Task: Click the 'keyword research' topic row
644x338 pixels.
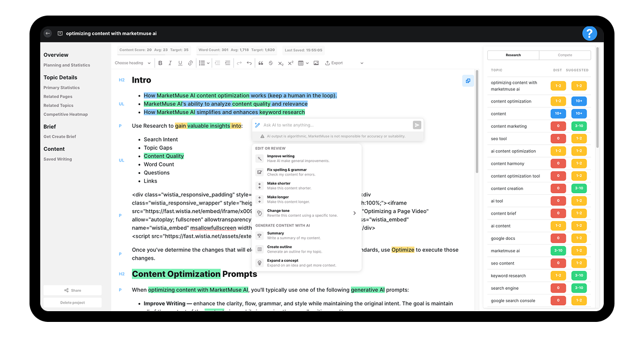Action: [539, 276]
